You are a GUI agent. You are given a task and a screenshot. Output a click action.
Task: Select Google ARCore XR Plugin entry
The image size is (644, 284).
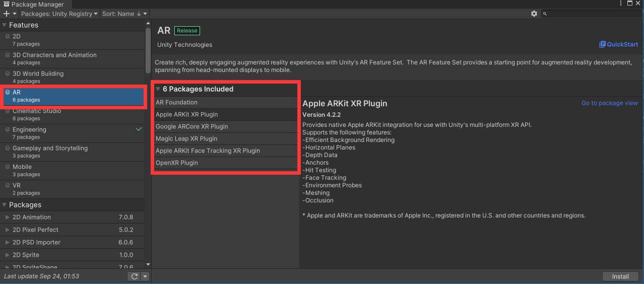pyautogui.click(x=226, y=126)
